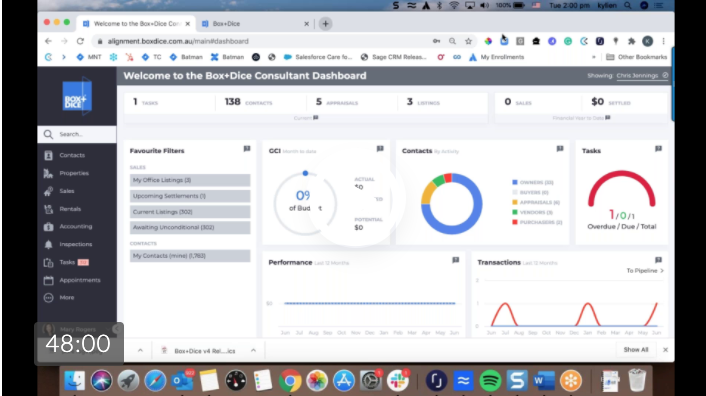This screenshot has height=396, width=706.
Task: Open Rentals section in sidebar
Action: click(70, 209)
